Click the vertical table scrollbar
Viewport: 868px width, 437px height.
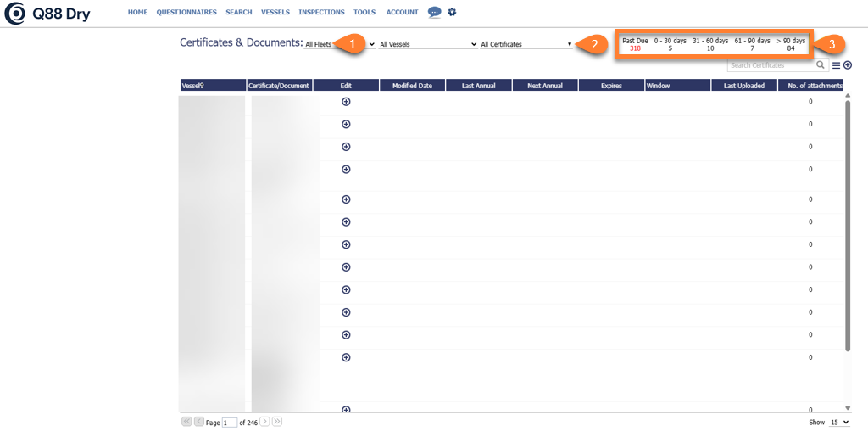click(848, 221)
